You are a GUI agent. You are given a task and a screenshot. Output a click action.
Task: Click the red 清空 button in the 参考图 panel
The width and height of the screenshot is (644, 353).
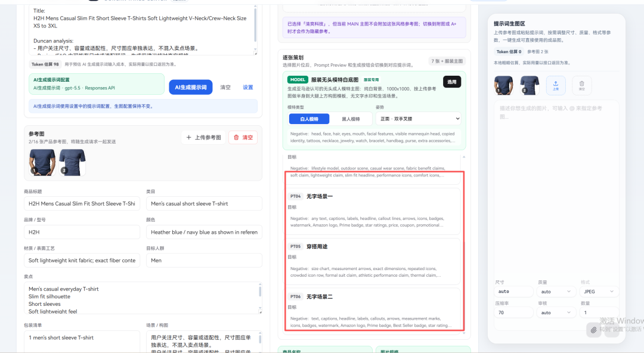pyautogui.click(x=243, y=137)
